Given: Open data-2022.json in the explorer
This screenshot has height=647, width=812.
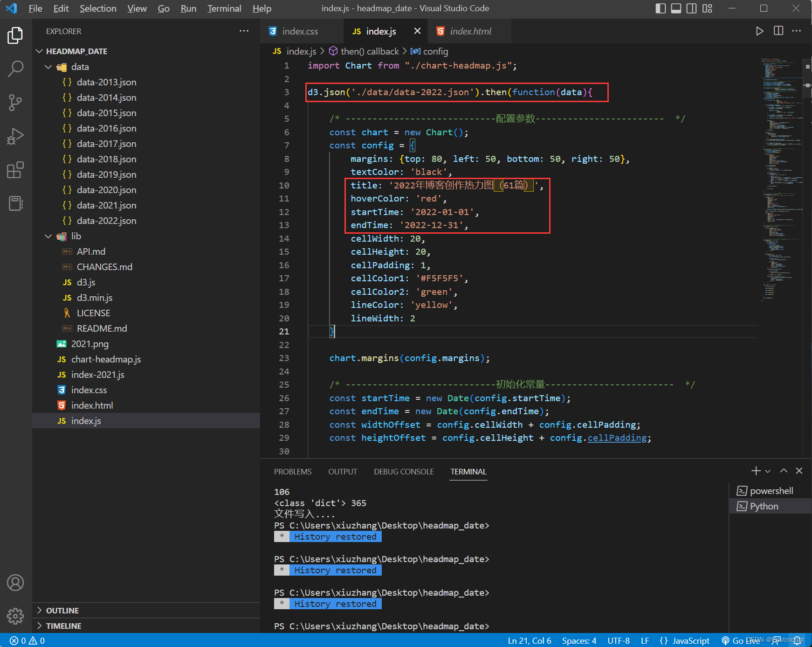Looking at the screenshot, I should pos(146,221).
